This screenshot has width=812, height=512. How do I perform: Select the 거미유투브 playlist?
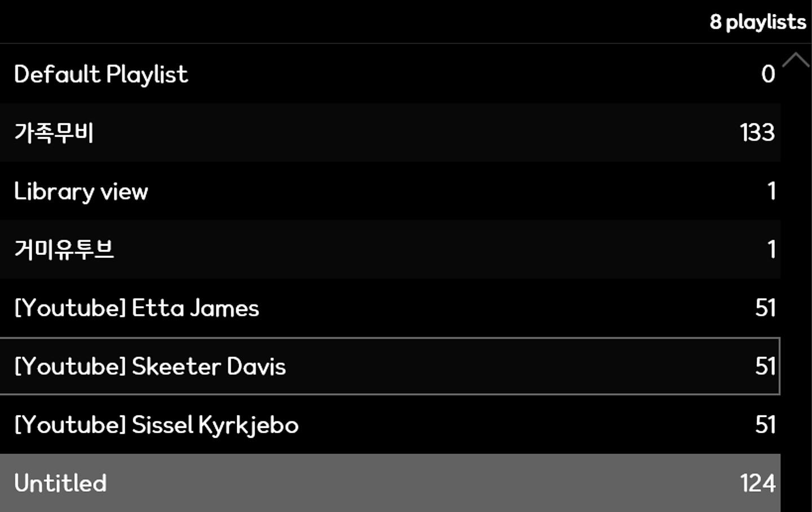pyautogui.click(x=64, y=250)
